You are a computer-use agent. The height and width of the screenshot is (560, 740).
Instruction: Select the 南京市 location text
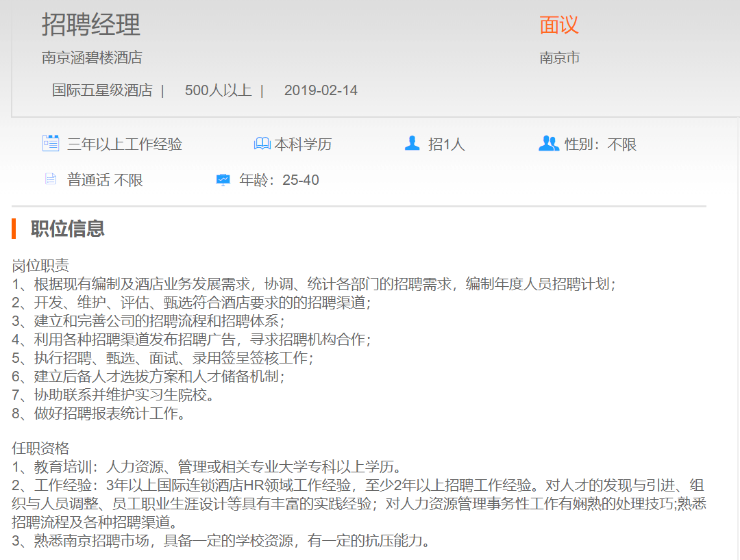(x=560, y=58)
